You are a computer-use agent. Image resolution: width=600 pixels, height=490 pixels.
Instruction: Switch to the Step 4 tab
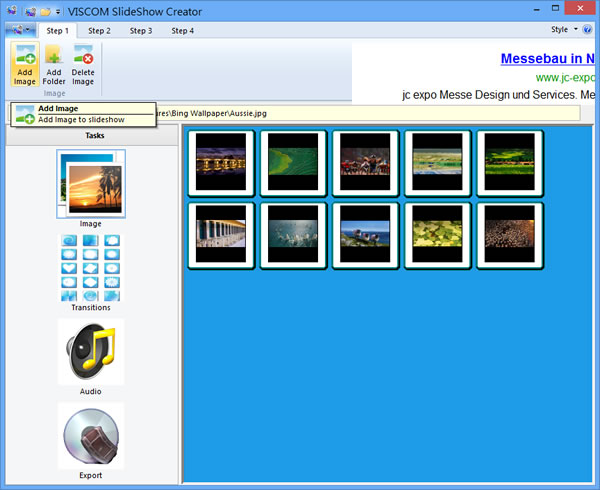pyautogui.click(x=182, y=31)
